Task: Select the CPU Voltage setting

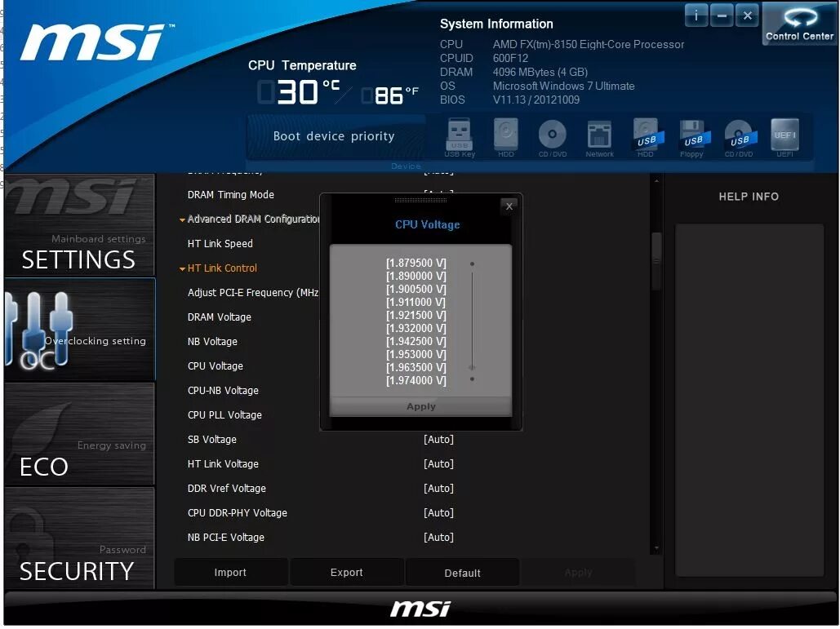Action: [x=215, y=366]
